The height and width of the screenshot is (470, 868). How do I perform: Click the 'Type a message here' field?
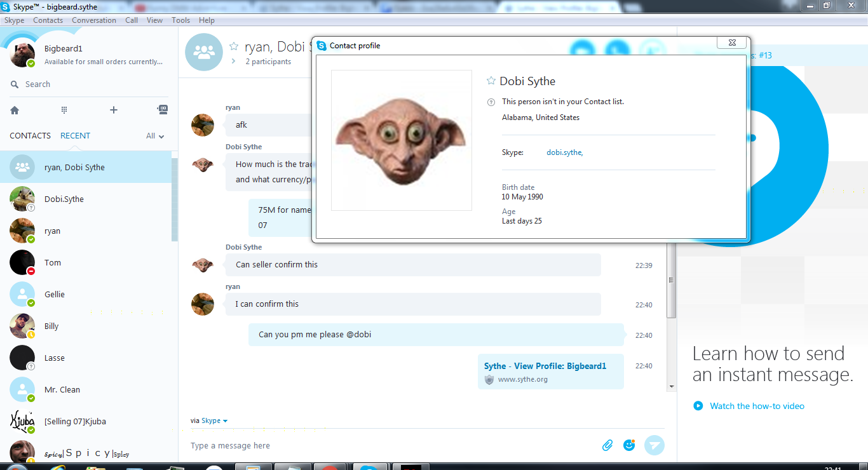391,446
